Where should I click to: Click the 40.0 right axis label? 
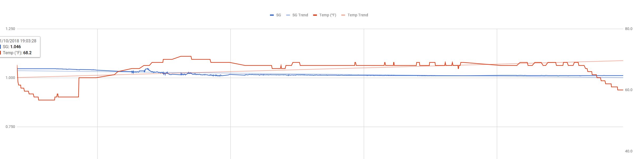point(628,151)
